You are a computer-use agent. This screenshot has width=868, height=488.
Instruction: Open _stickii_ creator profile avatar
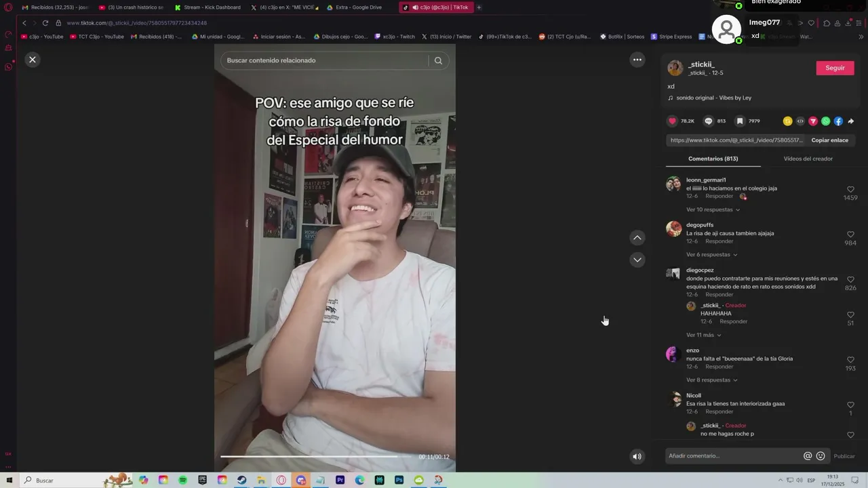[x=675, y=68]
